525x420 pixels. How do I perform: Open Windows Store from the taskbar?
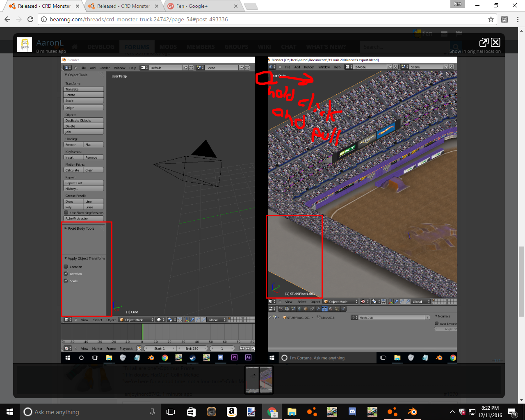[x=191, y=412]
